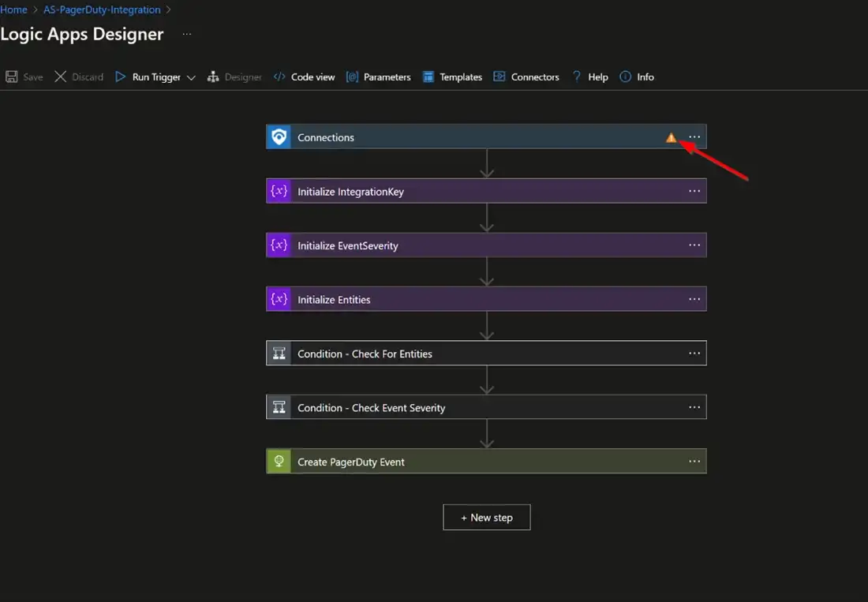
Task: Click the variable icon on Initialize EventSeverity
Action: (279, 245)
